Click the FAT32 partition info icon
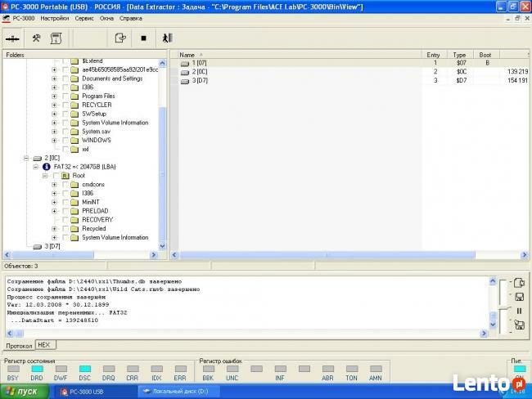Image resolution: width=532 pixels, height=399 pixels. (x=46, y=166)
